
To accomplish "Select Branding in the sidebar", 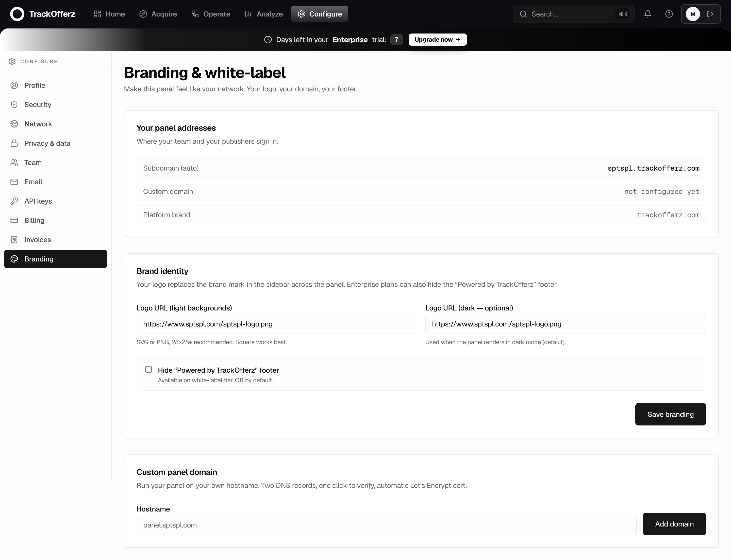I will (56, 259).
